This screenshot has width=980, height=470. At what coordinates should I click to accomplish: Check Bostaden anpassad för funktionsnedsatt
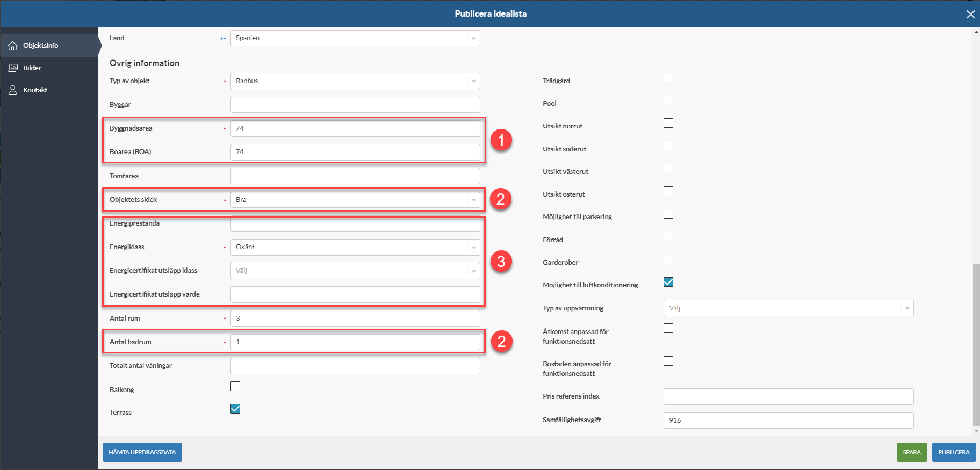point(668,361)
